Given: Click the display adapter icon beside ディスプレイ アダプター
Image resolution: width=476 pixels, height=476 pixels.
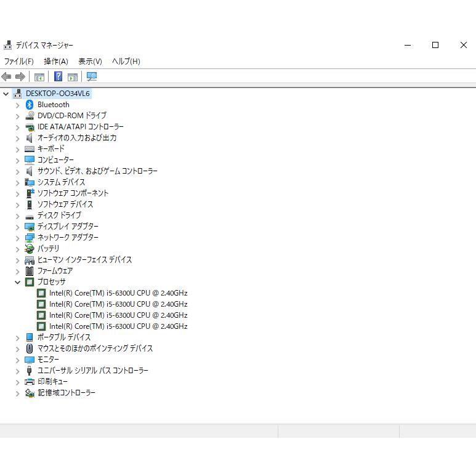Looking at the screenshot, I should [30, 227].
